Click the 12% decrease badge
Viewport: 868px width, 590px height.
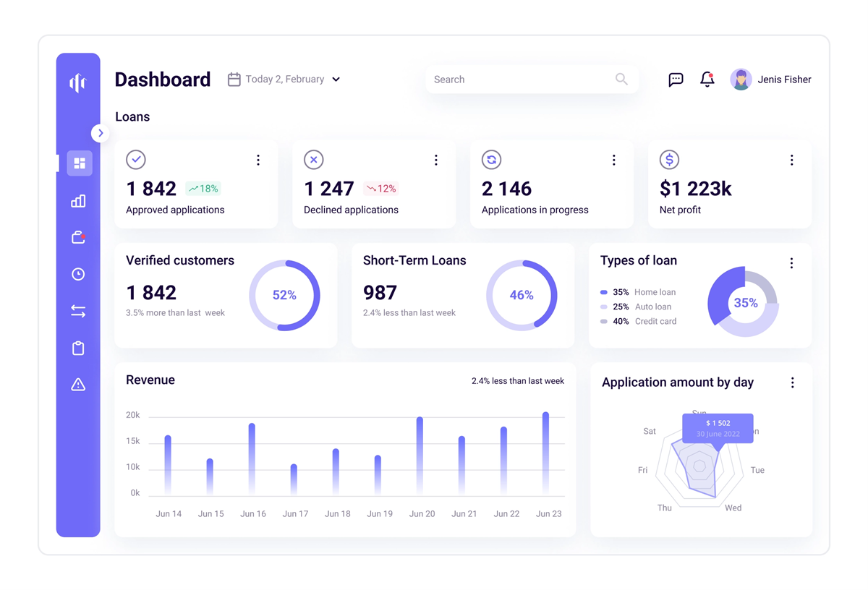(x=381, y=189)
